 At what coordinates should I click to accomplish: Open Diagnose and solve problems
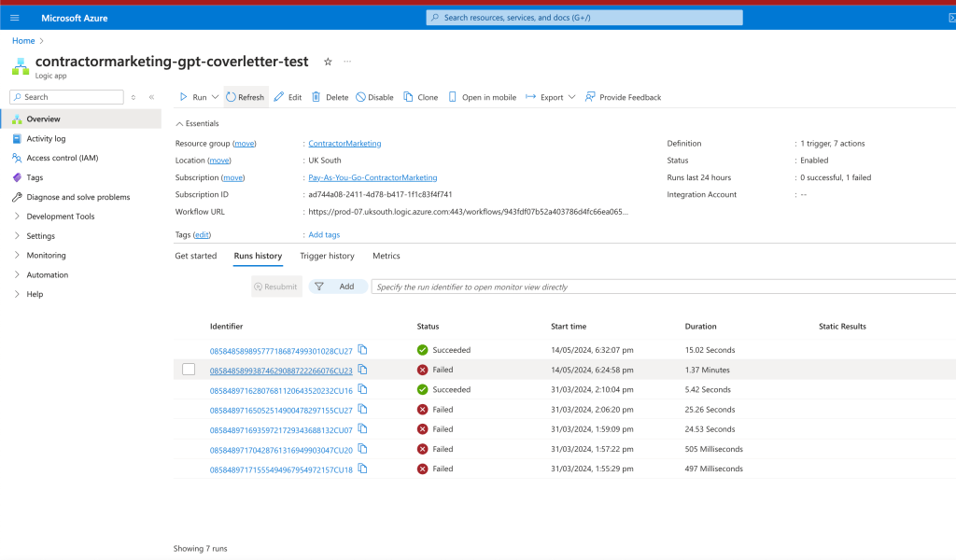(x=80, y=197)
